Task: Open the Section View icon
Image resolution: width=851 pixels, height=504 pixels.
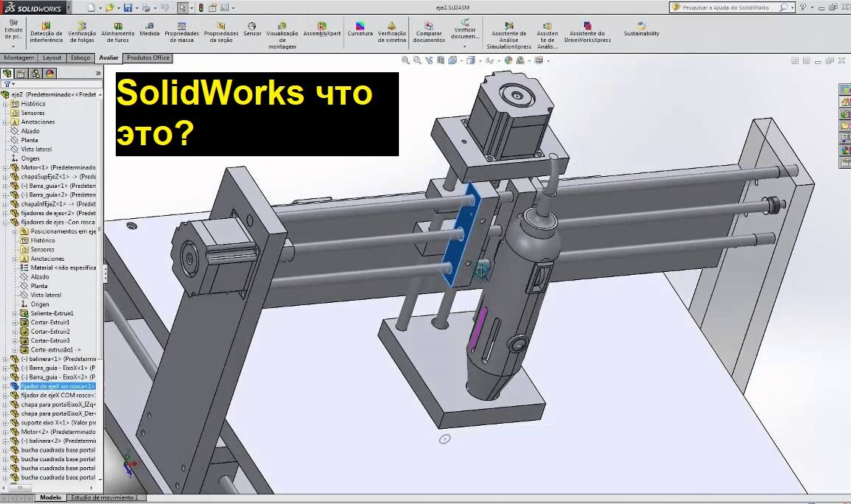Action: click(441, 60)
